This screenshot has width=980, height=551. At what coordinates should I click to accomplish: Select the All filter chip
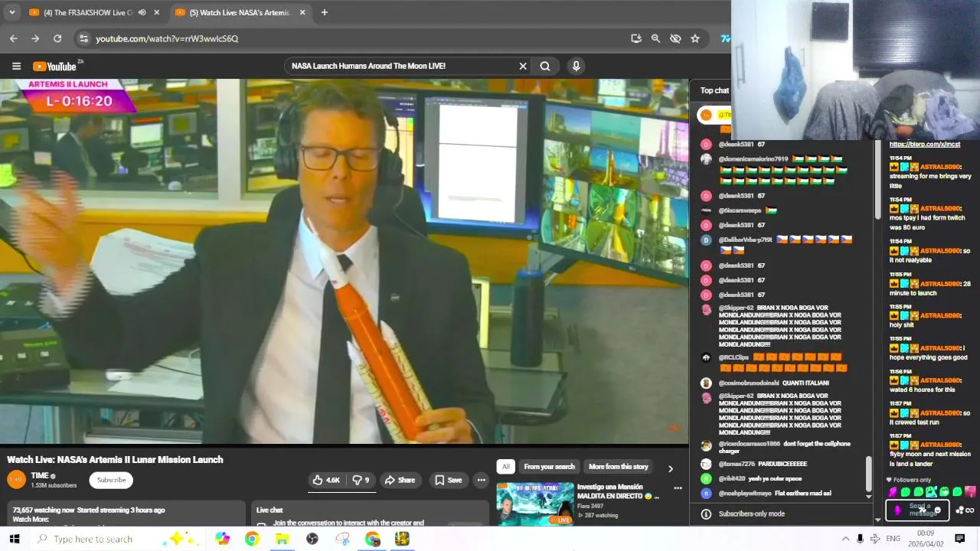coord(505,467)
